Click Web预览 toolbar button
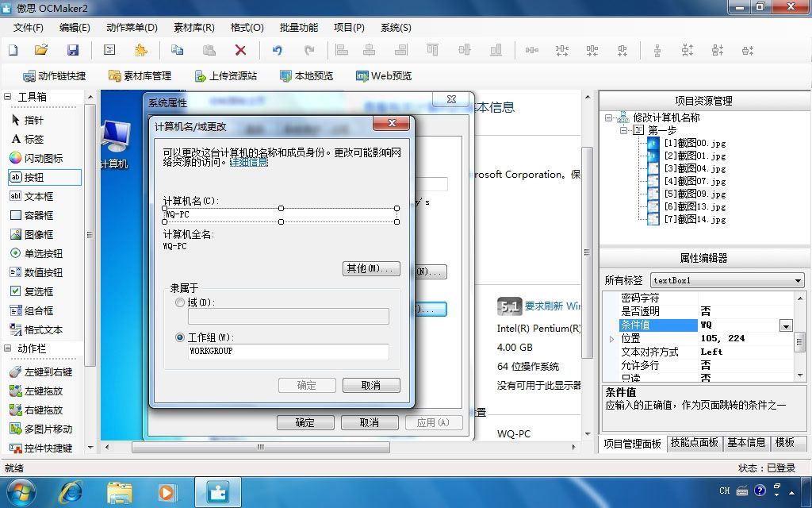The image size is (812, 508). tap(384, 76)
